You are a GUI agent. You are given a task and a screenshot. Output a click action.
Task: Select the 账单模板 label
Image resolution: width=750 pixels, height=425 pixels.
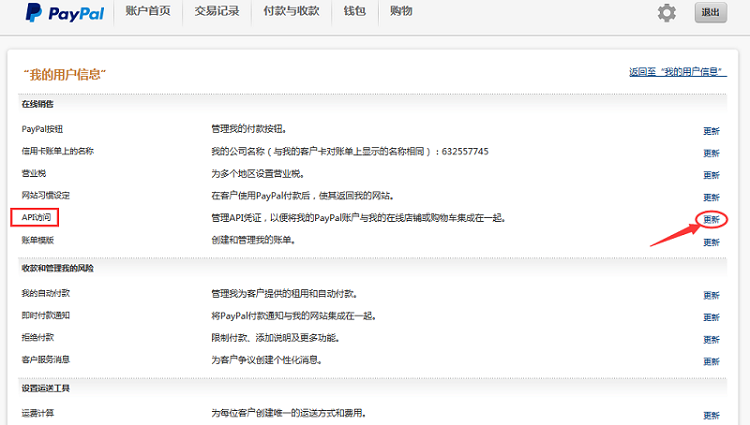tap(38, 240)
